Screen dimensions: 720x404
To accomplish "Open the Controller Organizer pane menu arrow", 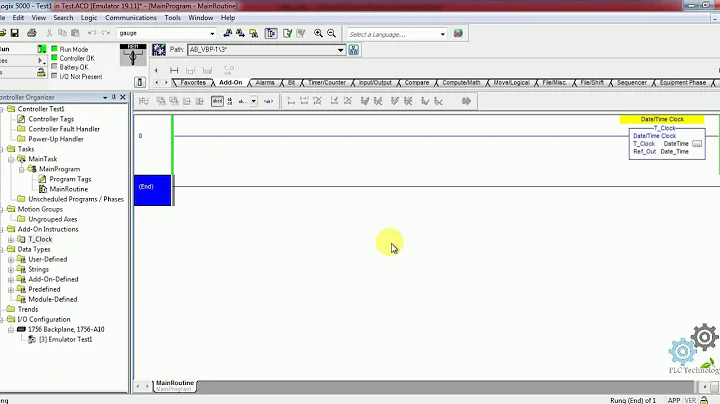I will tap(105, 97).
